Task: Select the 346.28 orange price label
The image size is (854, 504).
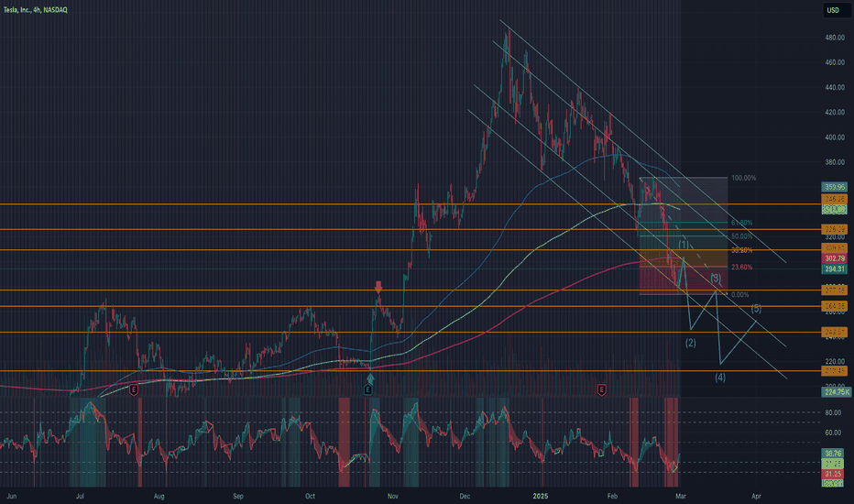Action: 835,200
